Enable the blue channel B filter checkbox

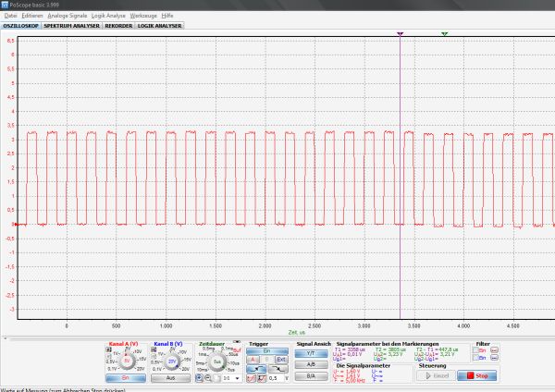[x=475, y=358]
